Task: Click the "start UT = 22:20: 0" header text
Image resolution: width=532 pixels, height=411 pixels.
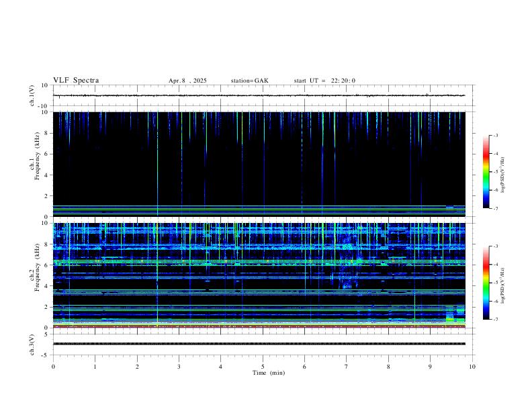Action: pyautogui.click(x=324, y=81)
